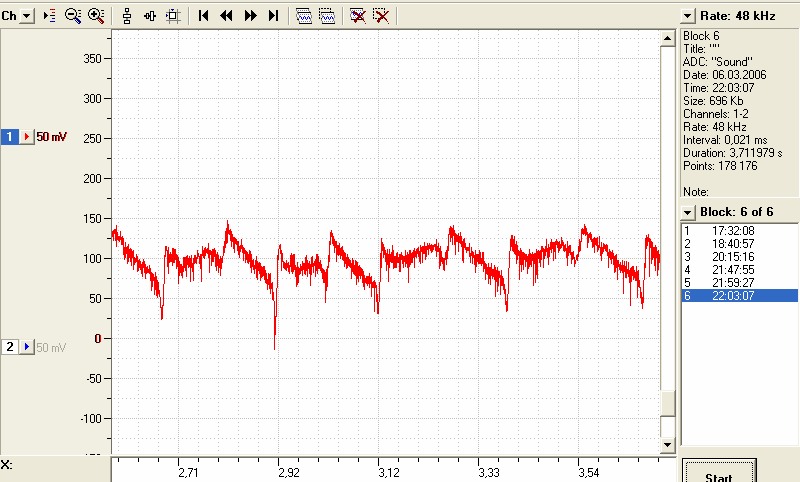Viewport: 800px width, 482px height.
Task: Click the 2,92 time axis label
Action: (x=289, y=473)
